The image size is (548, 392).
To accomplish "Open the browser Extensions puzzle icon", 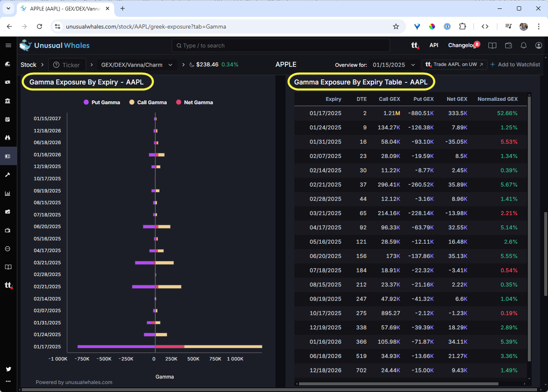I will pyautogui.click(x=462, y=26).
